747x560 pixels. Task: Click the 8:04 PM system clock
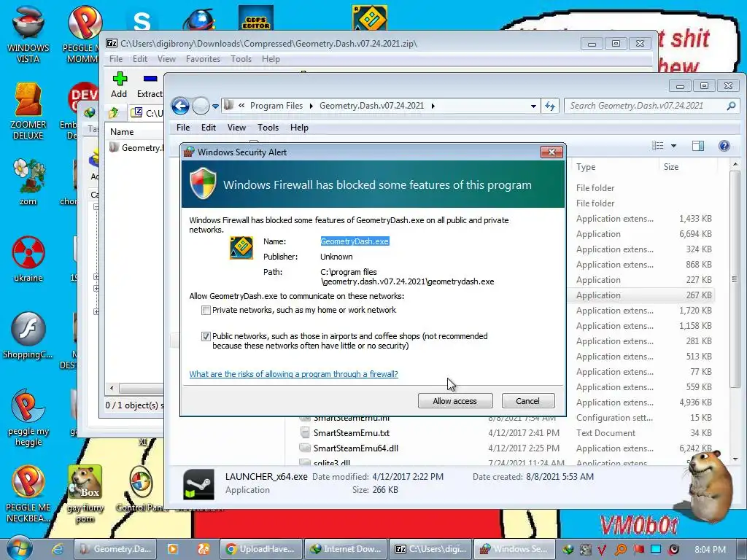pyautogui.click(x=710, y=550)
